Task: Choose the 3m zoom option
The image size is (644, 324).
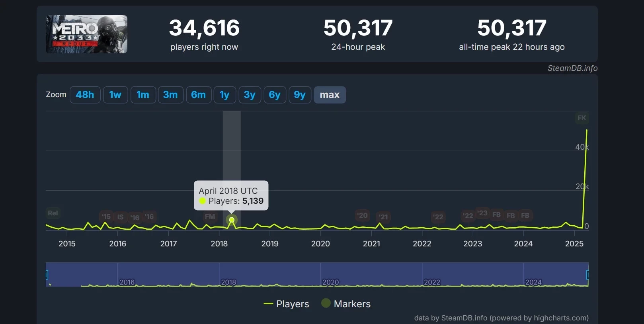Action: [x=170, y=95]
